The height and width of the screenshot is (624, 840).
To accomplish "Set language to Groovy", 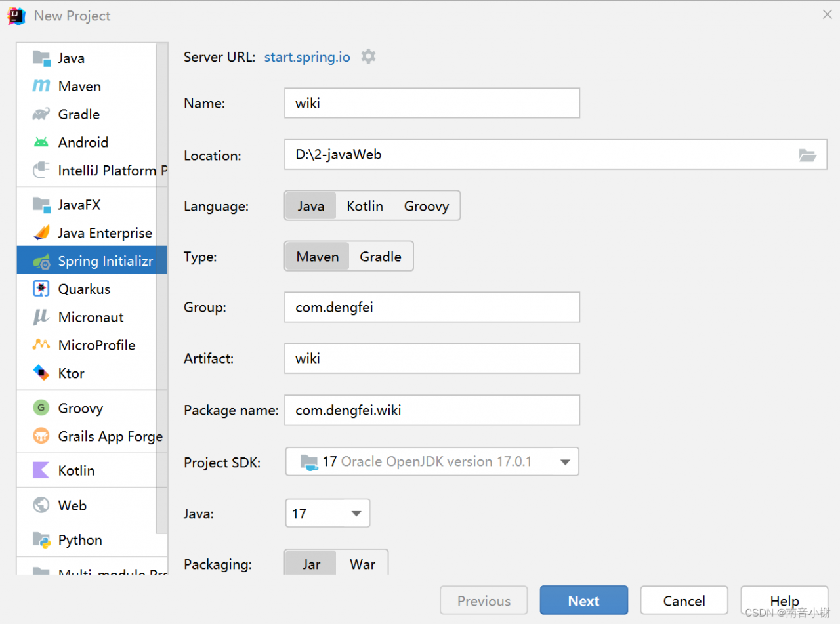I will (x=427, y=206).
